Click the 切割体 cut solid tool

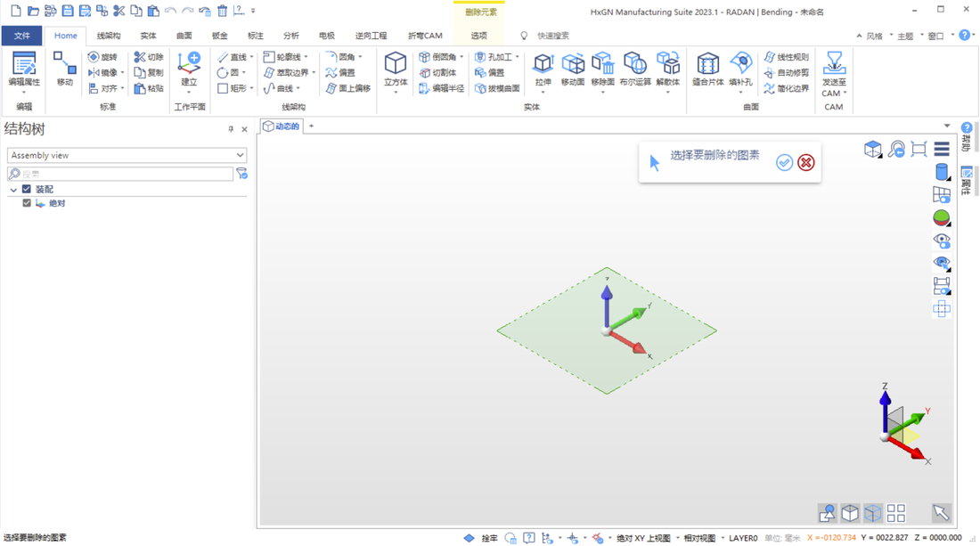tap(438, 72)
